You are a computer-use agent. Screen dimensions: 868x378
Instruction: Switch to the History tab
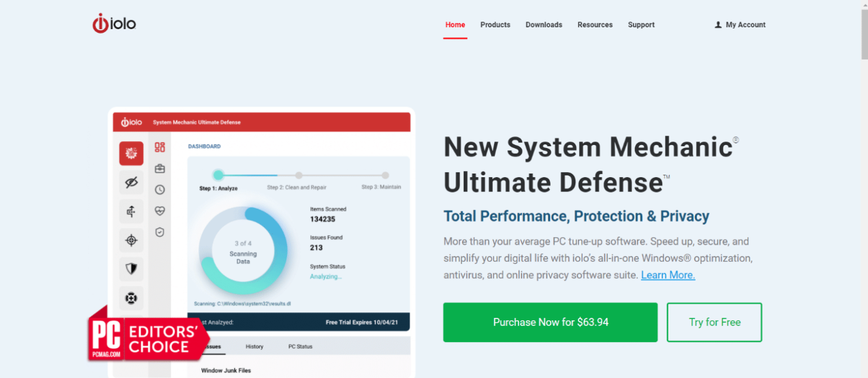click(x=254, y=346)
